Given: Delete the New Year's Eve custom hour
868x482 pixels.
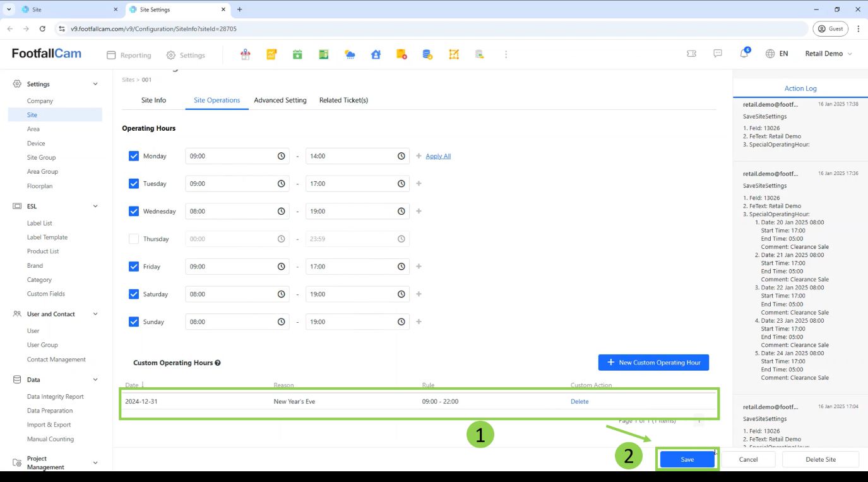Looking at the screenshot, I should point(579,402).
